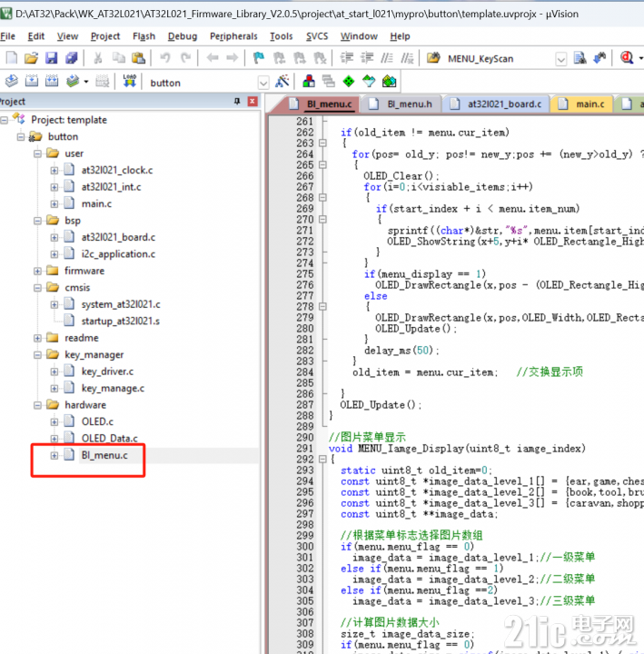Click the MENU_KeyScan find text field
This screenshot has height=654, width=644.
tap(499, 59)
